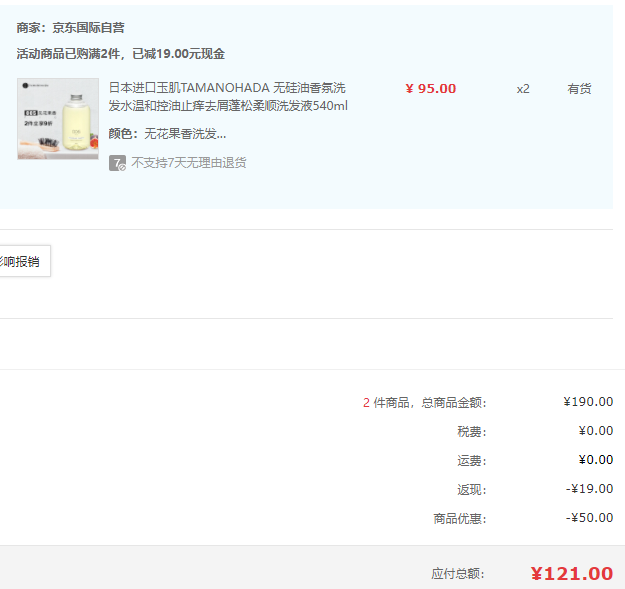Image resolution: width=625 pixels, height=589 pixels.
Task: Click the 活动商品已购满2件 promotion notice
Action: [121, 54]
